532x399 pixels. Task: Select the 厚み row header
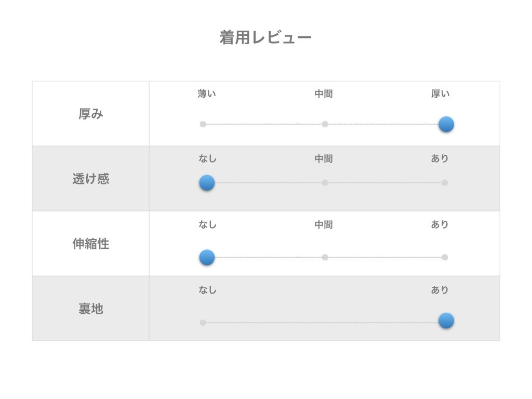click(91, 114)
